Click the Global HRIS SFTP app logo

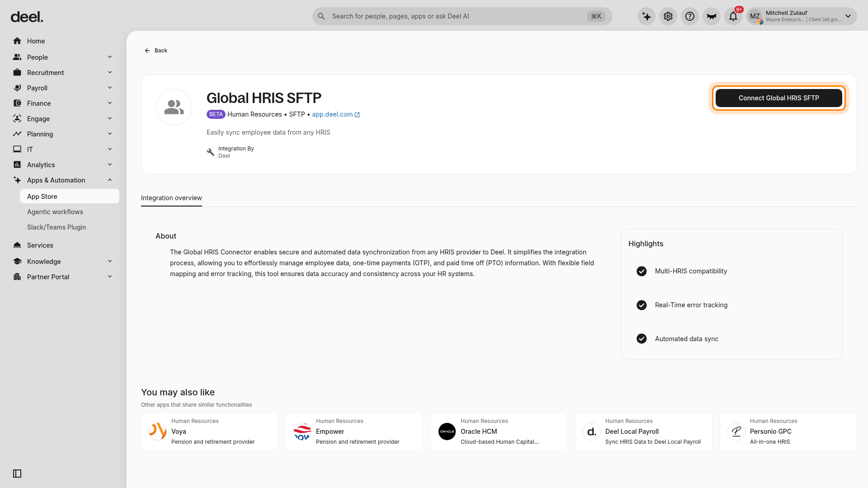pos(174,107)
